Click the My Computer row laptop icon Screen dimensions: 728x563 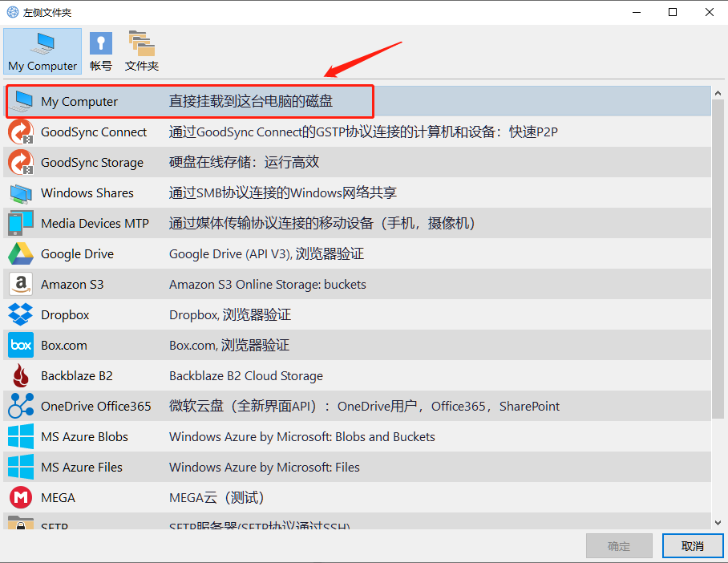click(22, 101)
